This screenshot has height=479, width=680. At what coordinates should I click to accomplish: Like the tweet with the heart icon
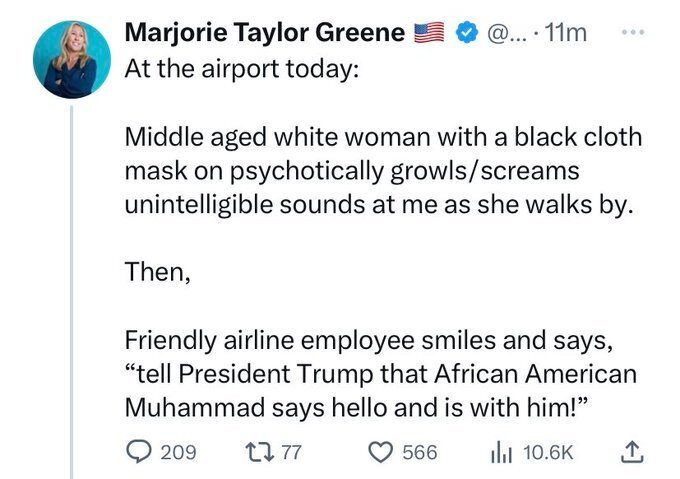380,452
